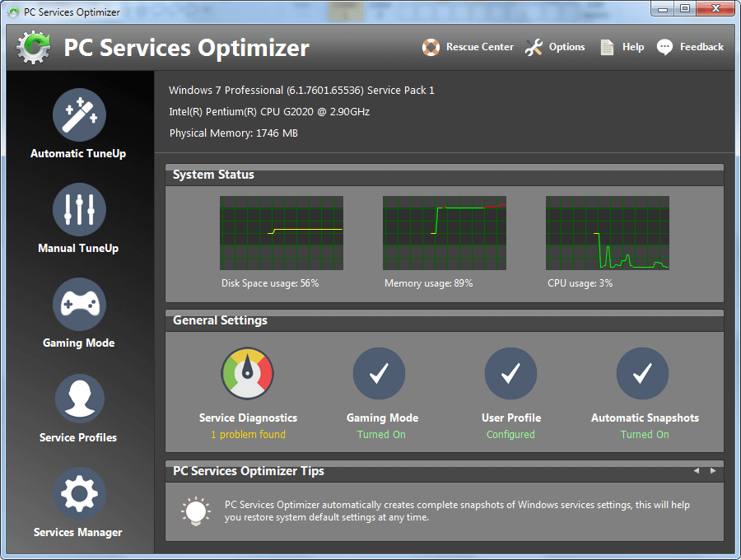Launch Services Manager from the sidebar
The image size is (741, 560).
[78, 502]
